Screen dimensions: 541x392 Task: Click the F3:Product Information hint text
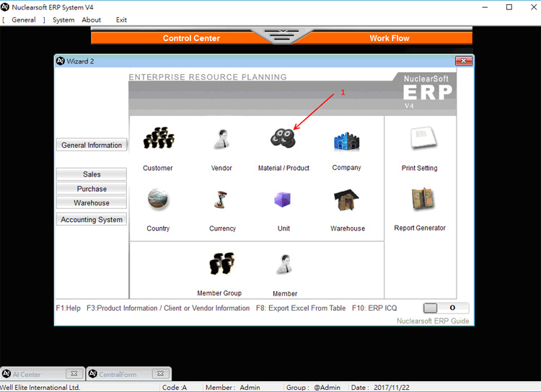168,308
